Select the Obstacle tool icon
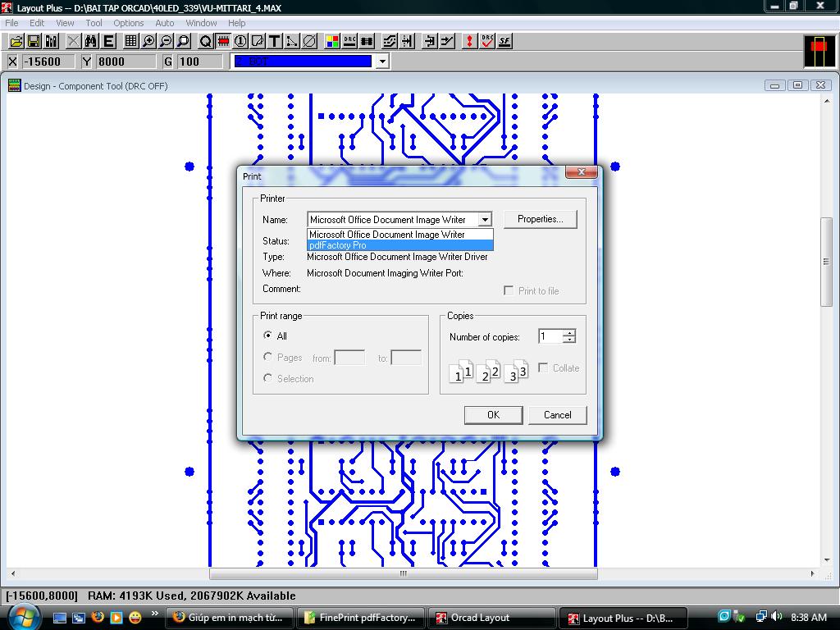 tap(258, 41)
